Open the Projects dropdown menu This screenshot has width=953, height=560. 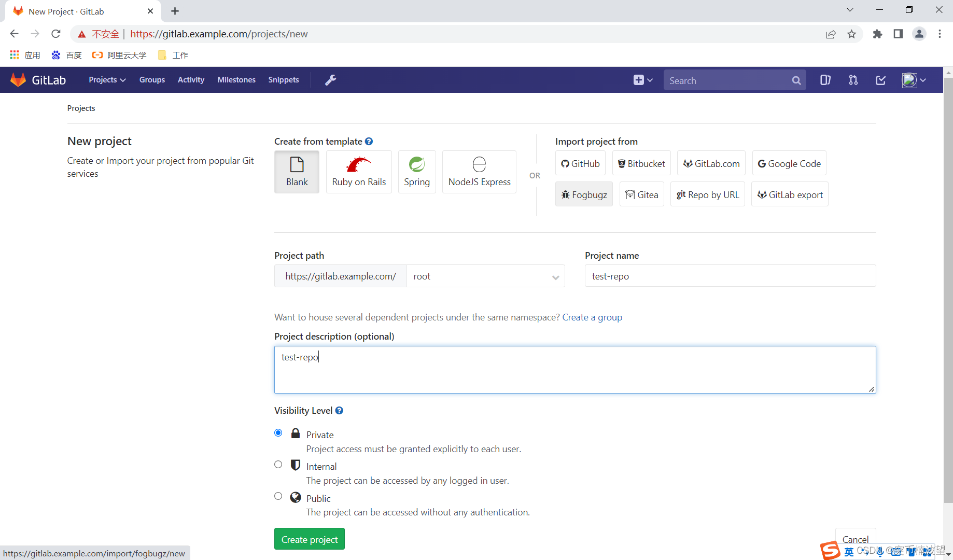[107, 80]
